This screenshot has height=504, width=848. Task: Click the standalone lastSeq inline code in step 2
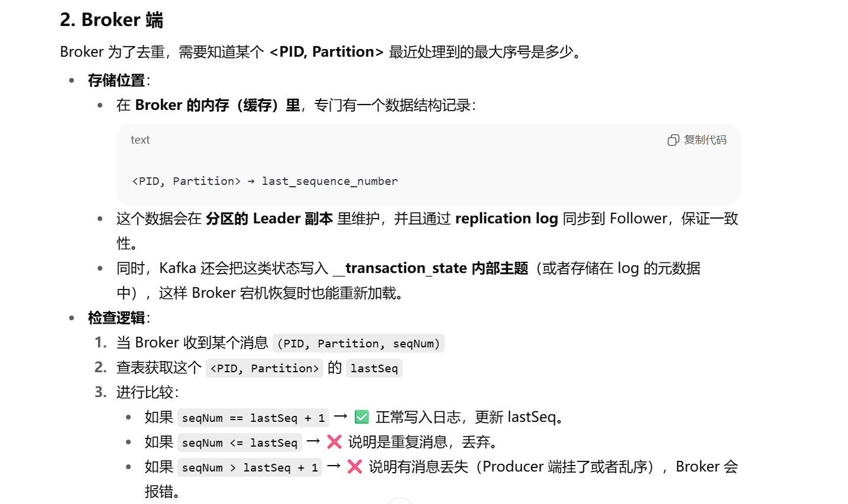pyautogui.click(x=374, y=368)
